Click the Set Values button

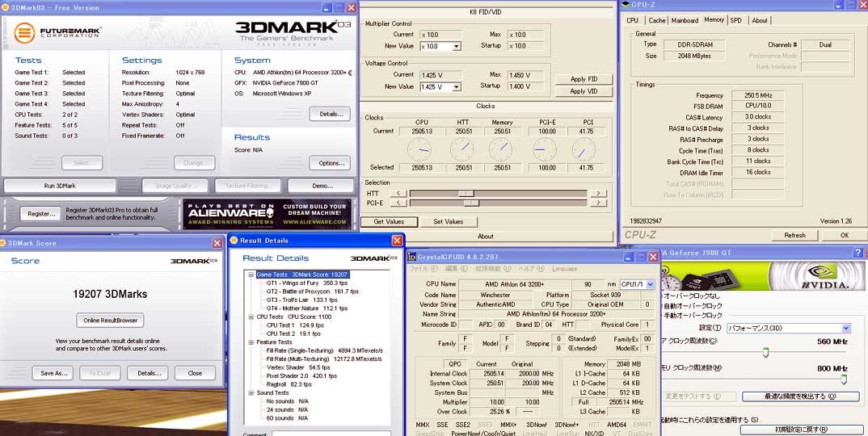tap(449, 222)
